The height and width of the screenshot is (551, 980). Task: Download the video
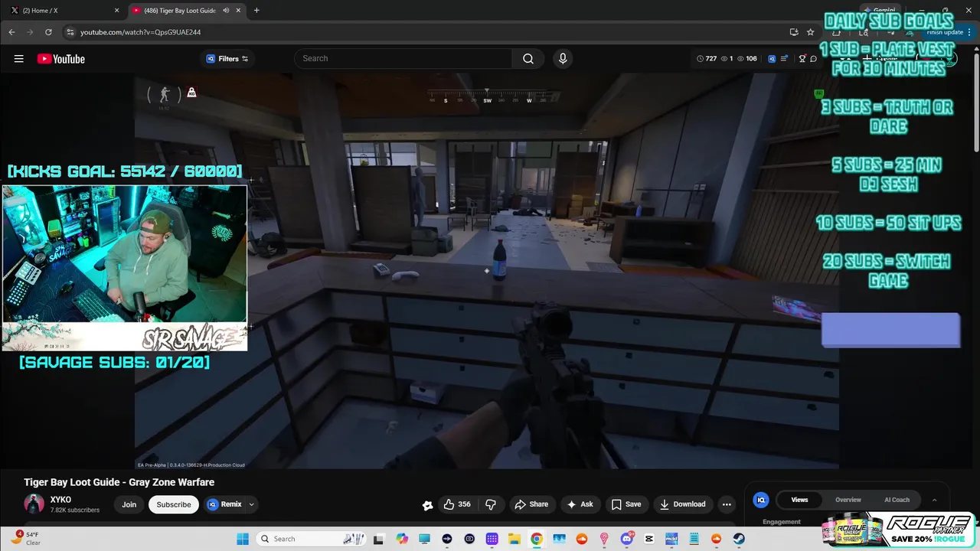(x=682, y=504)
